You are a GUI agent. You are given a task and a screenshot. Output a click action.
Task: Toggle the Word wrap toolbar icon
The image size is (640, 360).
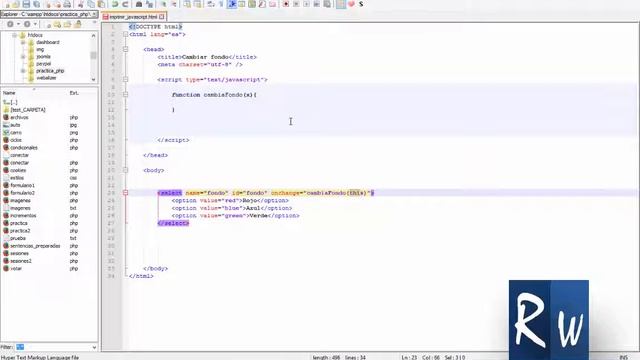tap(211, 4)
